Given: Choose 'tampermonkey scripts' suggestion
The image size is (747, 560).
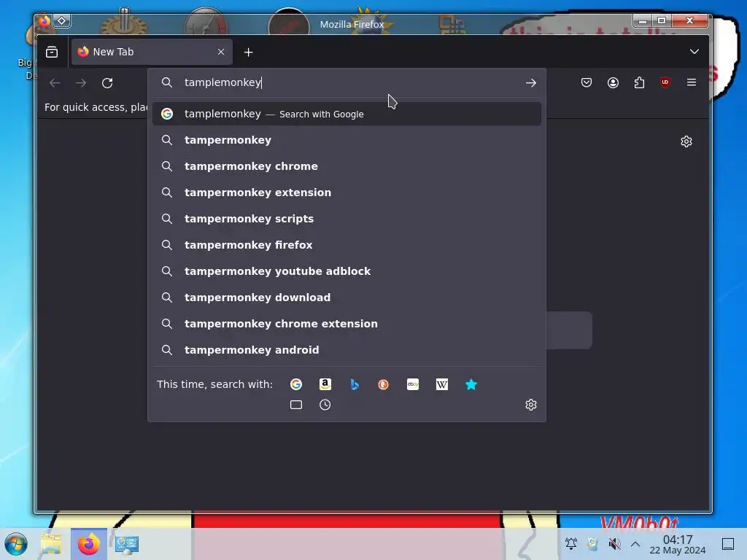Looking at the screenshot, I should pos(347,219).
